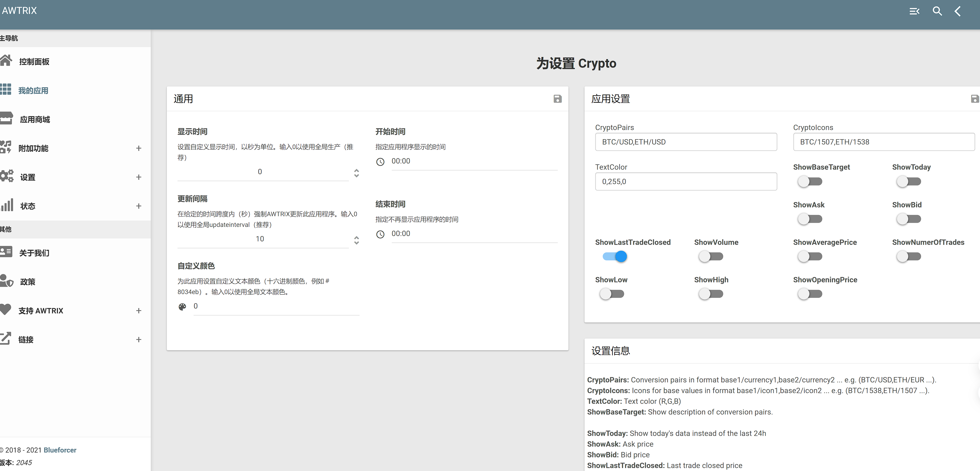Expand the 设置 menu with plus
Viewport: 980px width, 471px height.
(138, 177)
